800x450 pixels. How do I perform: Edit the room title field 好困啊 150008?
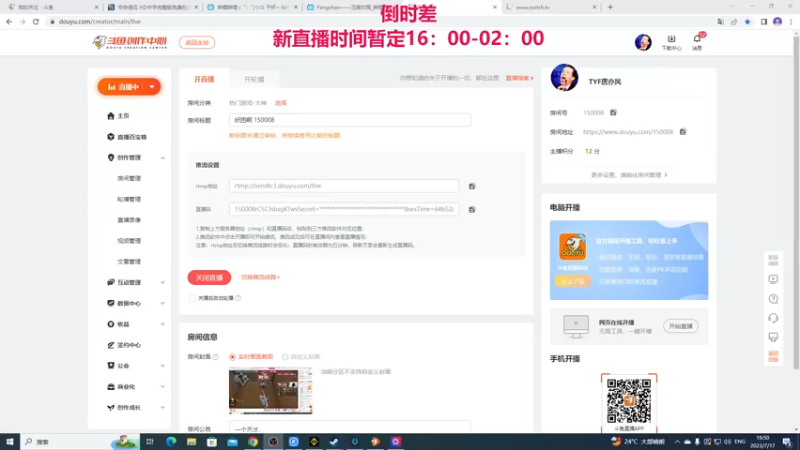[x=349, y=120]
